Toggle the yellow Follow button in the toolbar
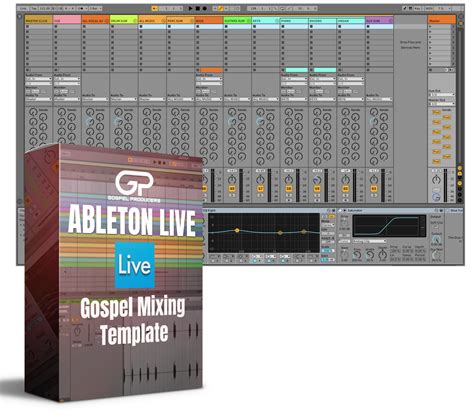This screenshot has width=474, height=414. pos(155,8)
